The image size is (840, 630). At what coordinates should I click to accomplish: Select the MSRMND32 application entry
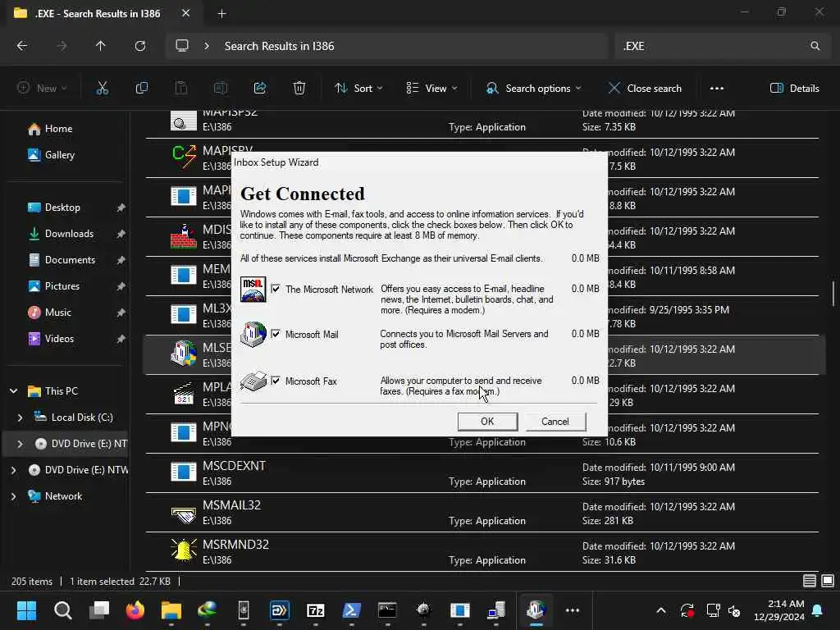(482, 552)
